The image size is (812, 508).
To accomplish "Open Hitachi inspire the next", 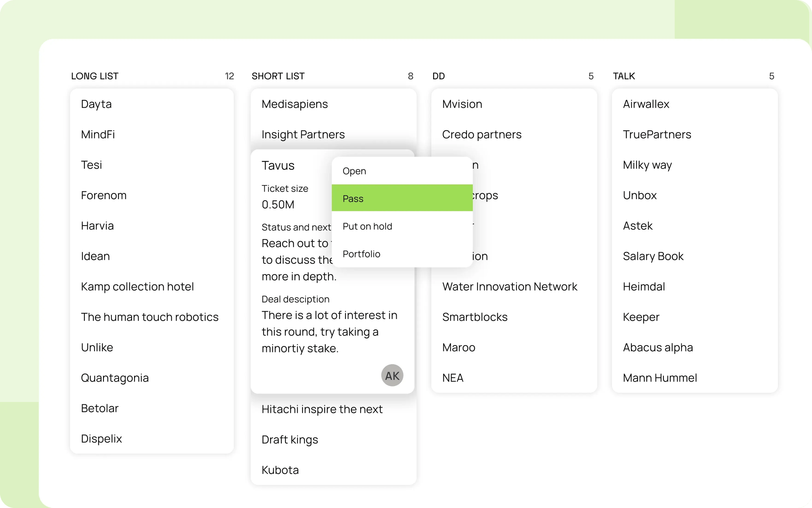I will pyautogui.click(x=322, y=409).
